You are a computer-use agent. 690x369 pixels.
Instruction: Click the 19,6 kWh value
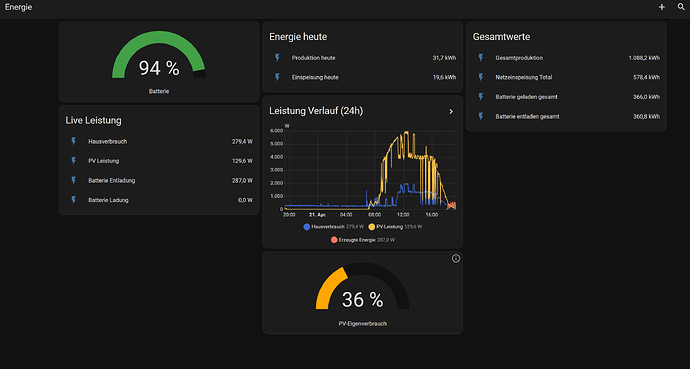pos(444,77)
